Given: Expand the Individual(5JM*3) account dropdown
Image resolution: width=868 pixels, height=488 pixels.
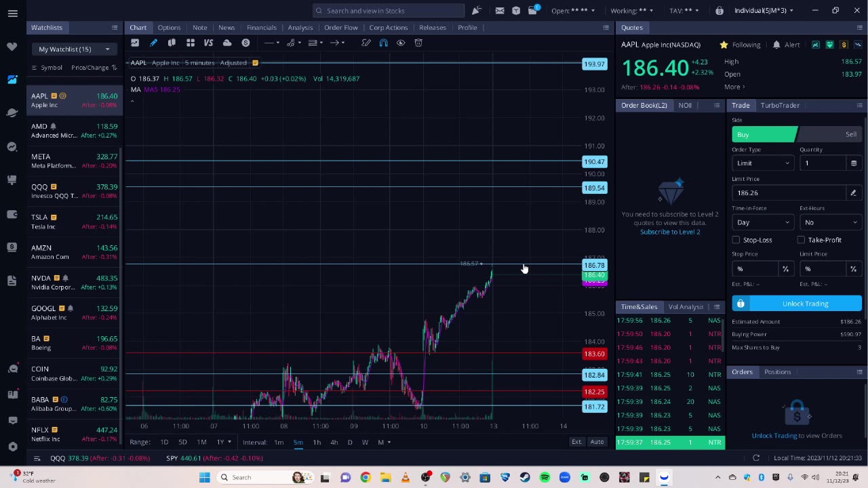Looking at the screenshot, I should (x=763, y=11).
